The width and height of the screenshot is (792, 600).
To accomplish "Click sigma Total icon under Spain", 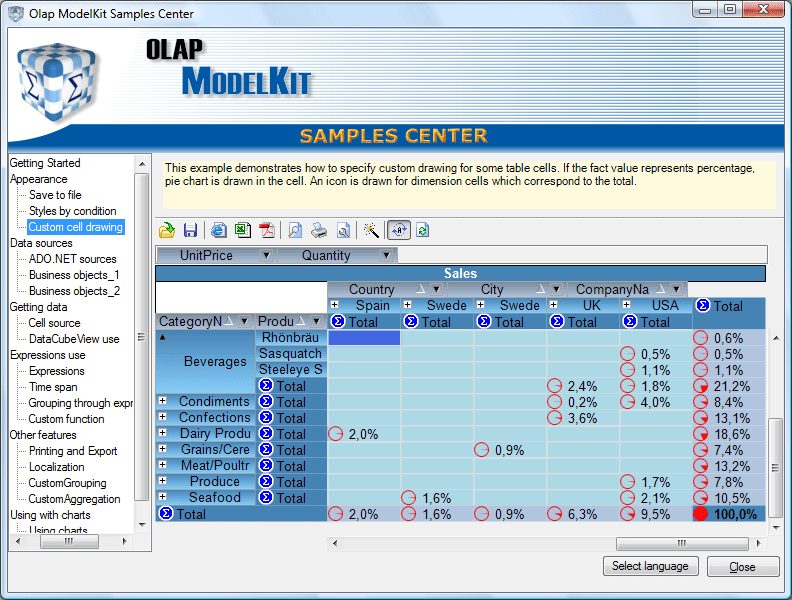I will (x=338, y=321).
